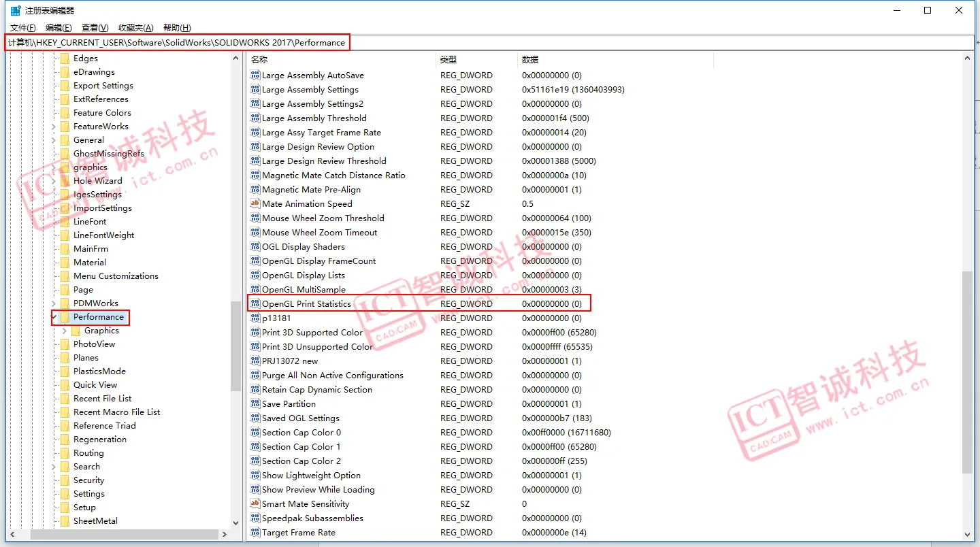This screenshot has height=547, width=980.
Task: Open the 文件(F) menu
Action: pyautogui.click(x=23, y=28)
